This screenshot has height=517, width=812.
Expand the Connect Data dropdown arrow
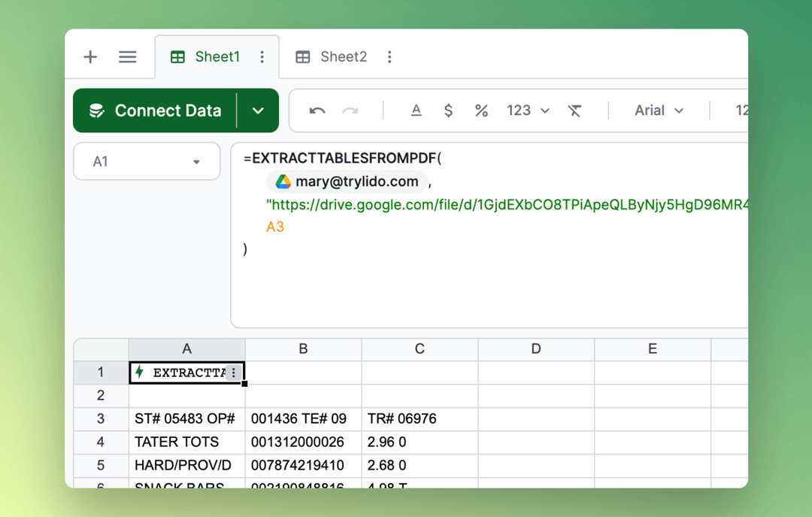258,111
